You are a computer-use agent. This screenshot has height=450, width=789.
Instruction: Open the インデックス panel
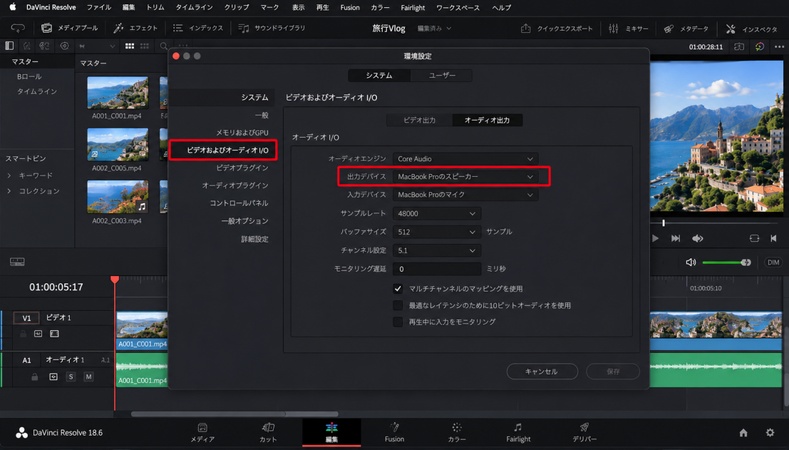198,28
